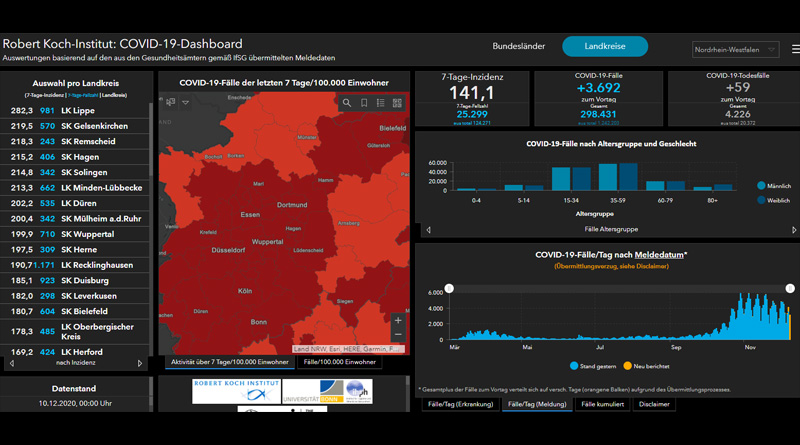This screenshot has height=445, width=800.
Task: Go to next sorting in Landkreis list
Action: point(140,363)
